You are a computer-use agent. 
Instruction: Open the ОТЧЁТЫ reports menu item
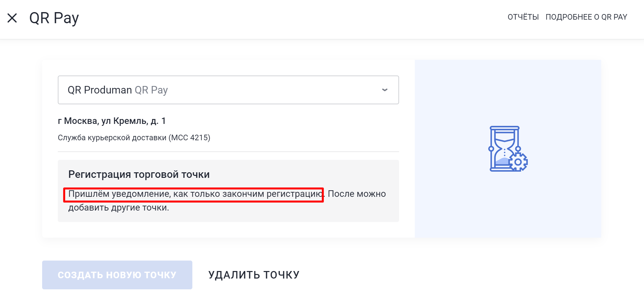pyautogui.click(x=523, y=17)
